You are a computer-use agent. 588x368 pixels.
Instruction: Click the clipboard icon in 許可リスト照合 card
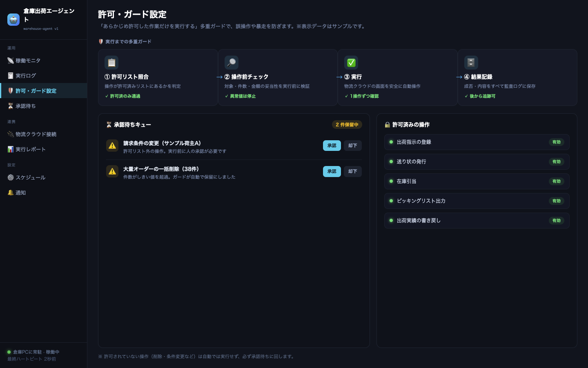111,63
